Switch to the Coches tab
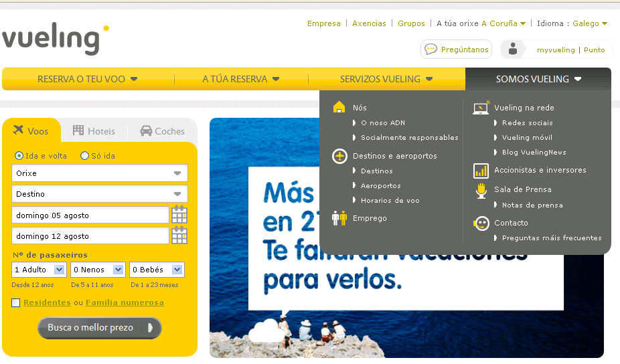The height and width of the screenshot is (364, 620). (x=163, y=131)
